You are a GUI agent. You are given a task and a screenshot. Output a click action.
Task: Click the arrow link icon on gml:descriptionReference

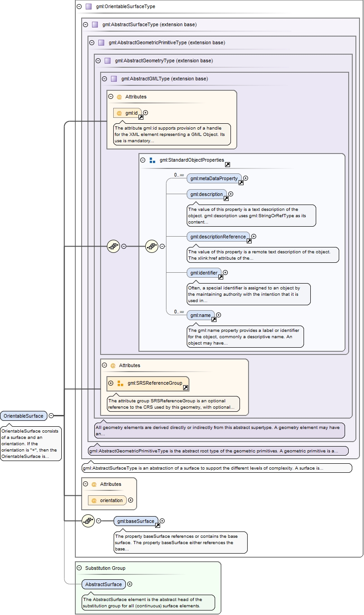pyautogui.click(x=249, y=241)
